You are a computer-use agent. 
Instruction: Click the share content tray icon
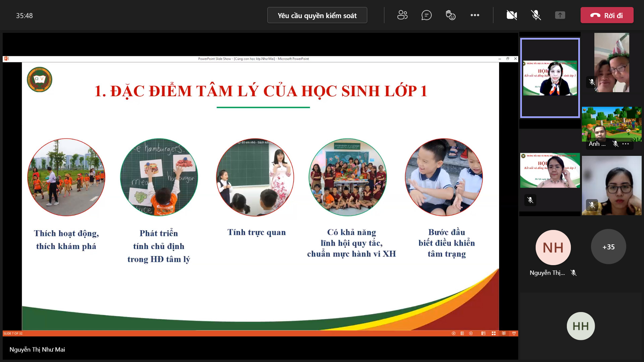click(560, 15)
